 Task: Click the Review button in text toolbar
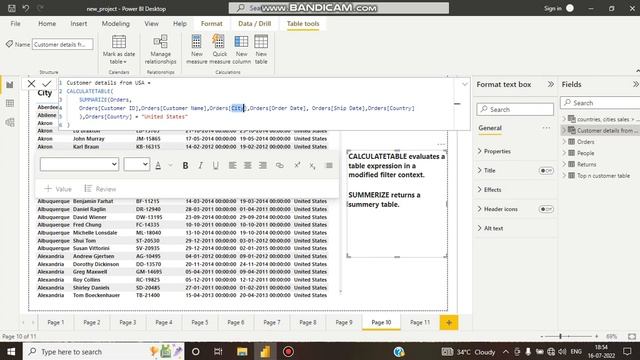click(x=100, y=189)
